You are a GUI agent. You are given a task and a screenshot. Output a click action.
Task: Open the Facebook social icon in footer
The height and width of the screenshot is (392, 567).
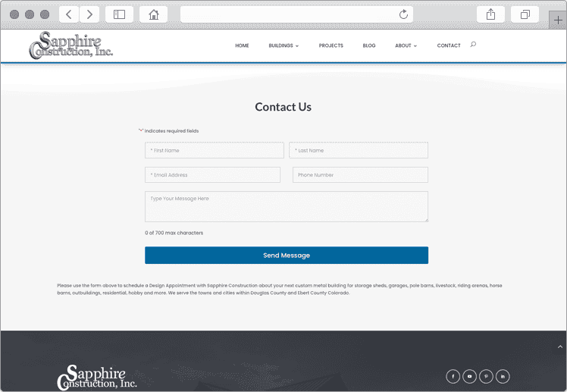click(453, 376)
